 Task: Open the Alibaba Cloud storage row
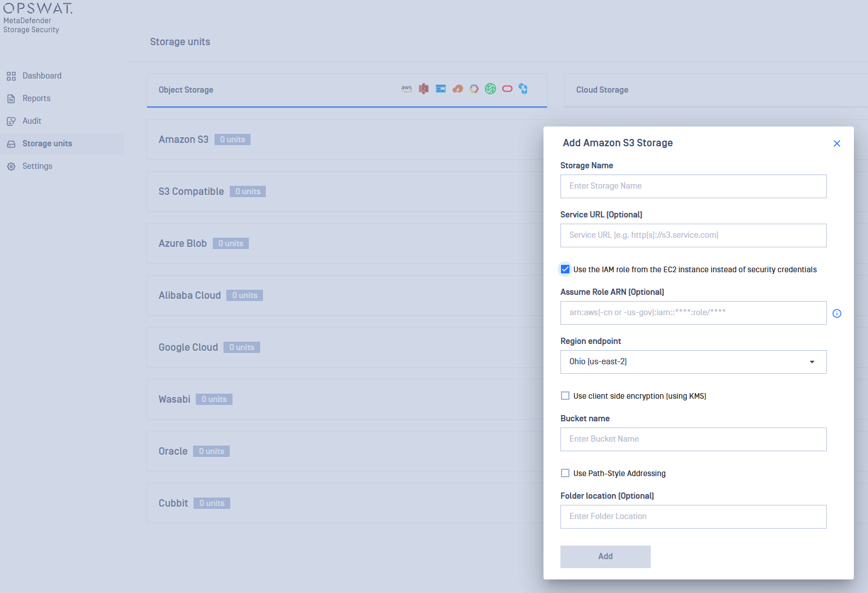[x=345, y=295]
